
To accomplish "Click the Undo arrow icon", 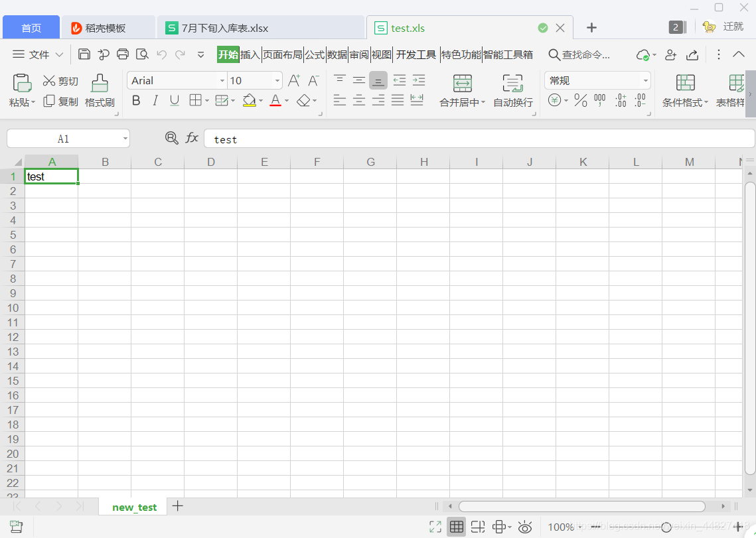I will click(x=161, y=54).
